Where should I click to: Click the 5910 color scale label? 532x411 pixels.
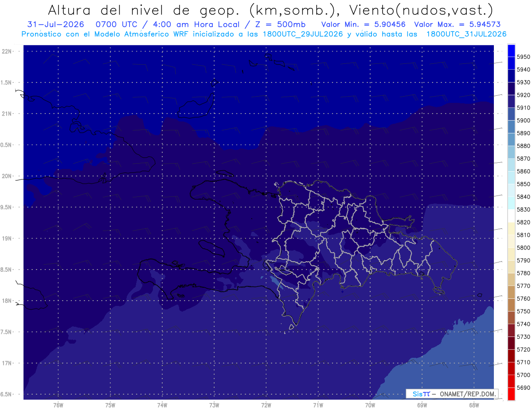(524, 108)
